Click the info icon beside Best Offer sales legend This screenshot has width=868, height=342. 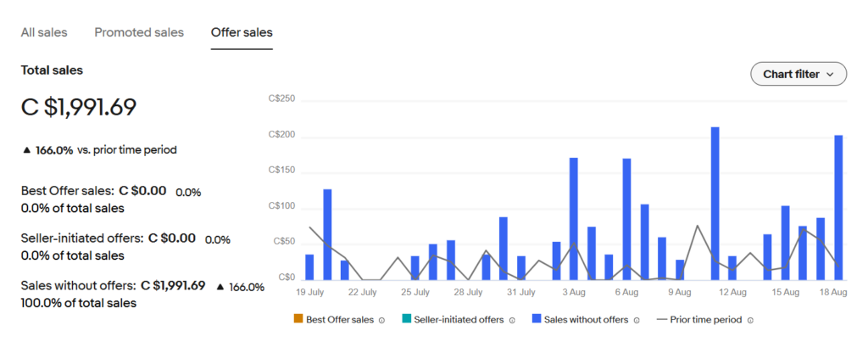point(381,320)
